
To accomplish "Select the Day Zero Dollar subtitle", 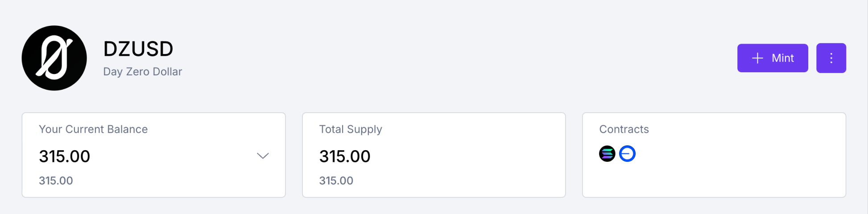I will [143, 72].
